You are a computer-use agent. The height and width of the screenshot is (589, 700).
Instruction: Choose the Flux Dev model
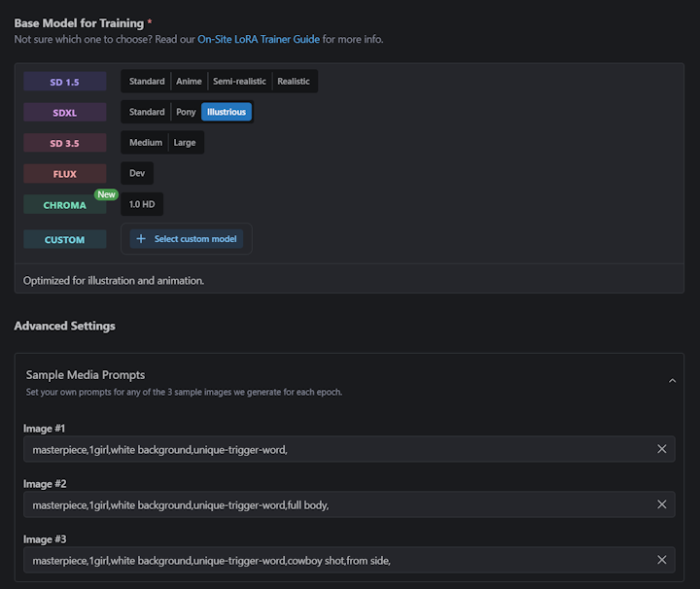click(x=137, y=174)
